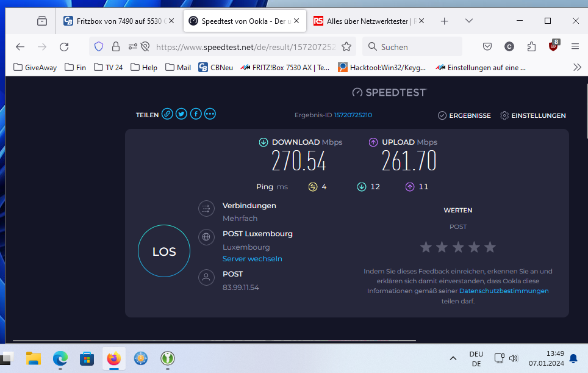The image size is (588, 373).
Task: Expand the list all tabs dropdown
Action: [468, 21]
